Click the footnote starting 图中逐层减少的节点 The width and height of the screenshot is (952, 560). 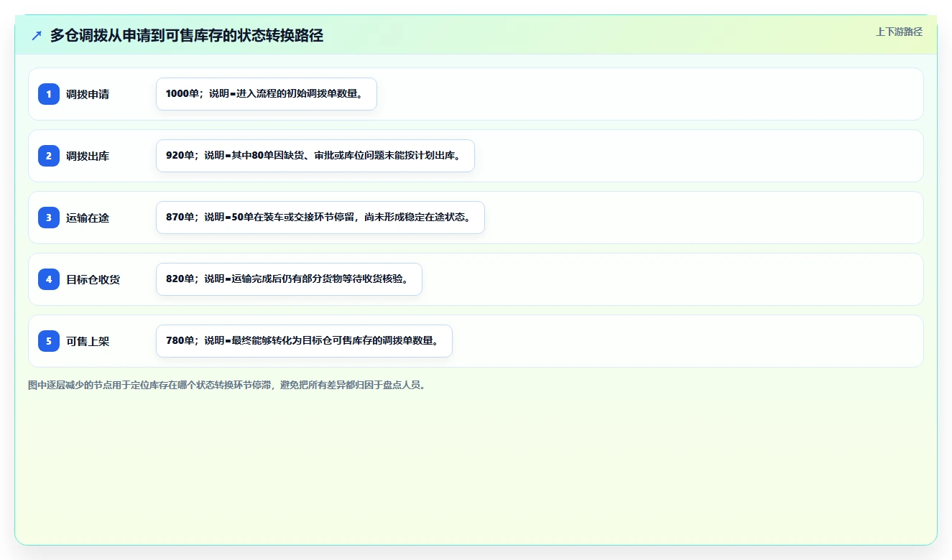[x=228, y=385]
